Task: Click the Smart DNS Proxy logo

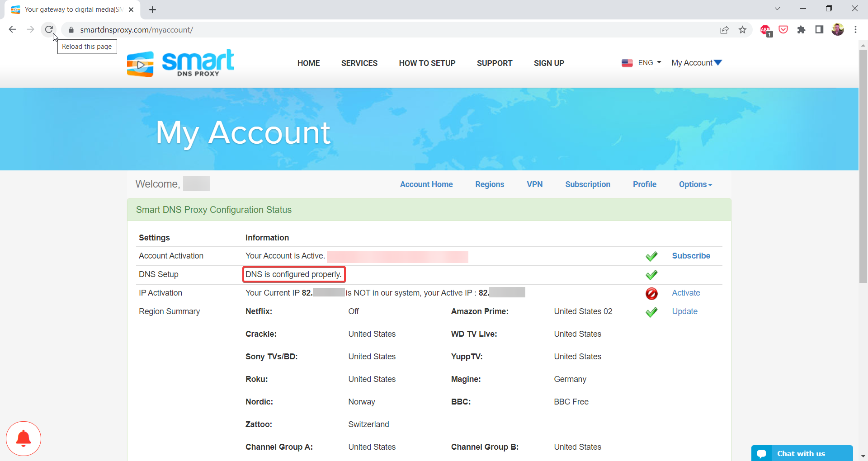Action: point(180,63)
